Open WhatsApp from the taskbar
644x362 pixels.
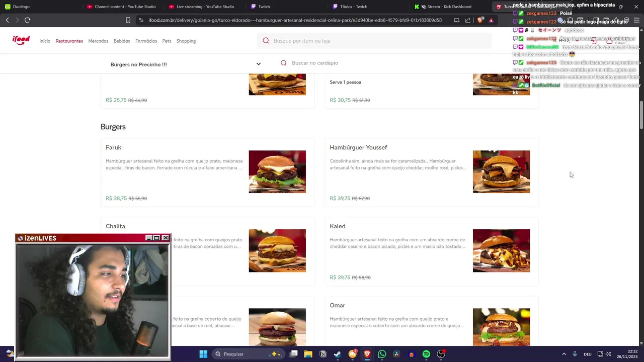coord(382,354)
